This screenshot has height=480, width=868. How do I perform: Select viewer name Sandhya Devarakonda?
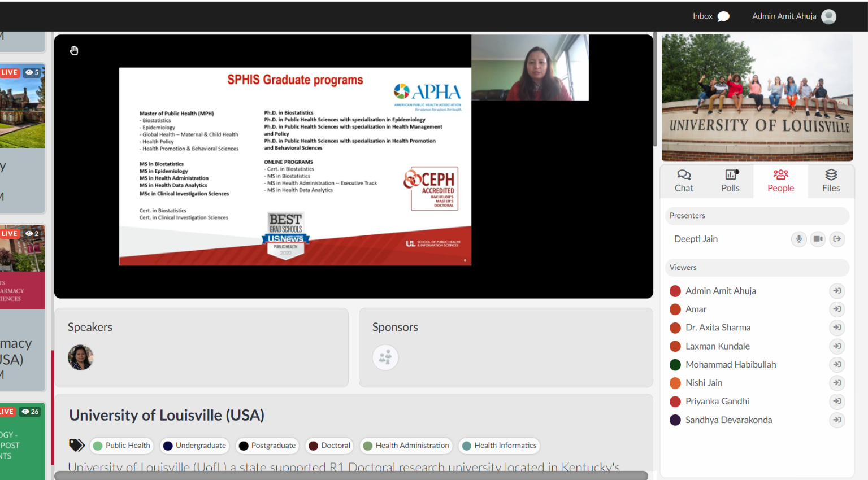(728, 420)
